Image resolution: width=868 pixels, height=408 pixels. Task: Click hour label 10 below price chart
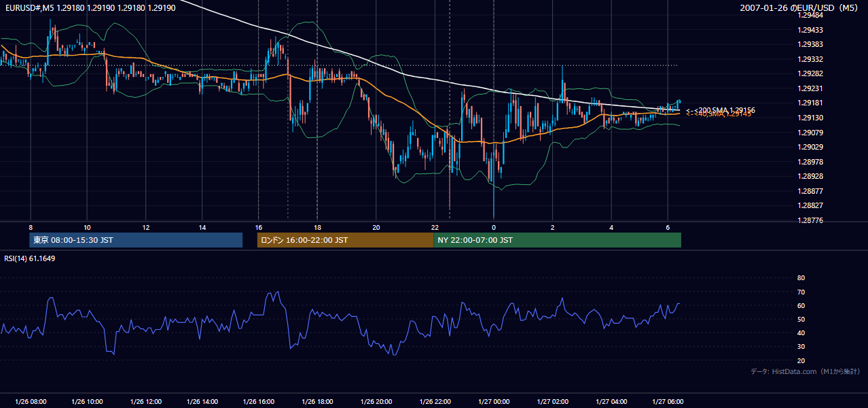(x=88, y=227)
